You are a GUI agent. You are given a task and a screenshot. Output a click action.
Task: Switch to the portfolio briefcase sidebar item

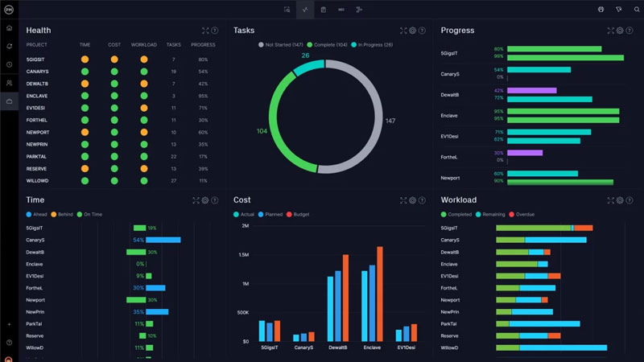(x=9, y=101)
